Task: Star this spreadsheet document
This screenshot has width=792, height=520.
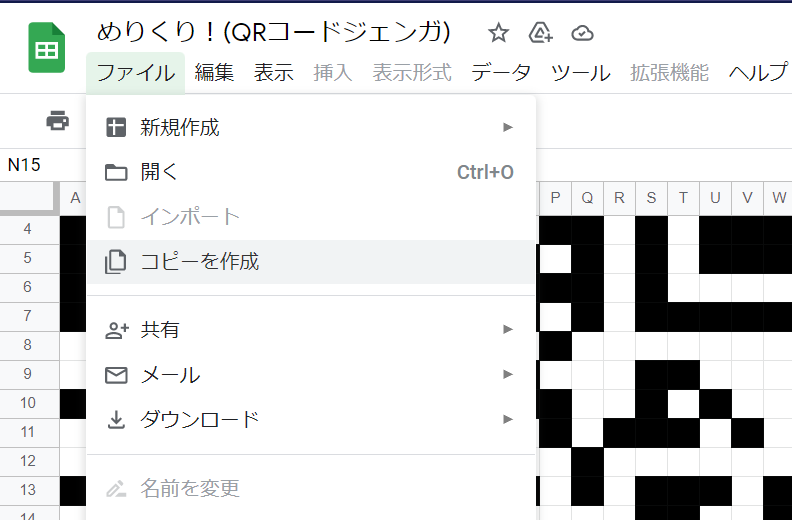Action: 498,33
